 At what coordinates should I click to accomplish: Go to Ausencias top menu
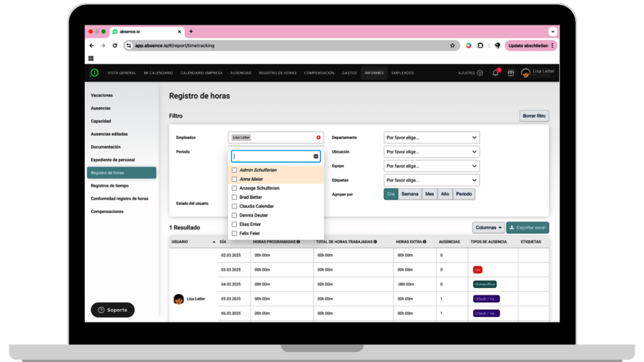point(241,73)
